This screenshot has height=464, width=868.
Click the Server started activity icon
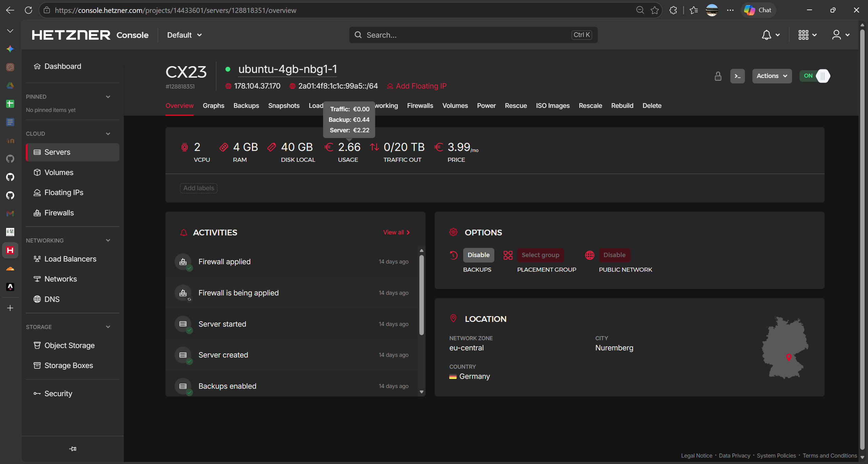click(x=183, y=324)
